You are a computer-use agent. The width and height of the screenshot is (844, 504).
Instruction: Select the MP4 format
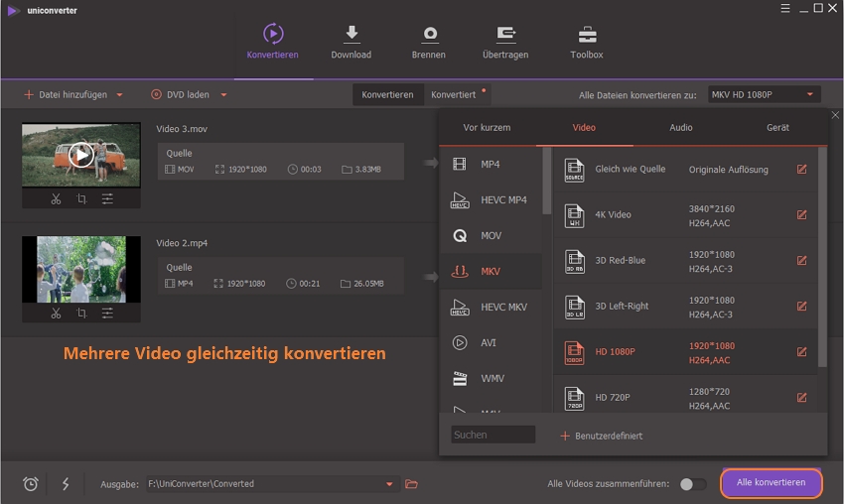tap(491, 164)
